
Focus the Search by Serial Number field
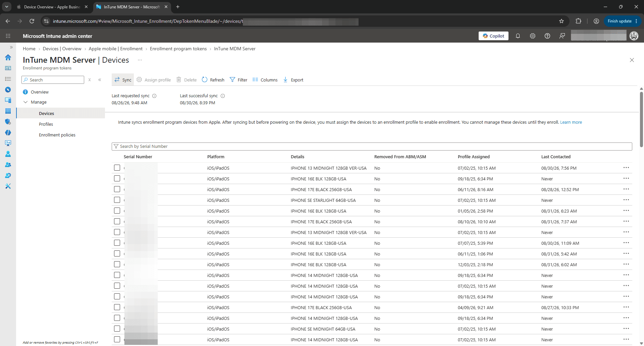tap(372, 147)
